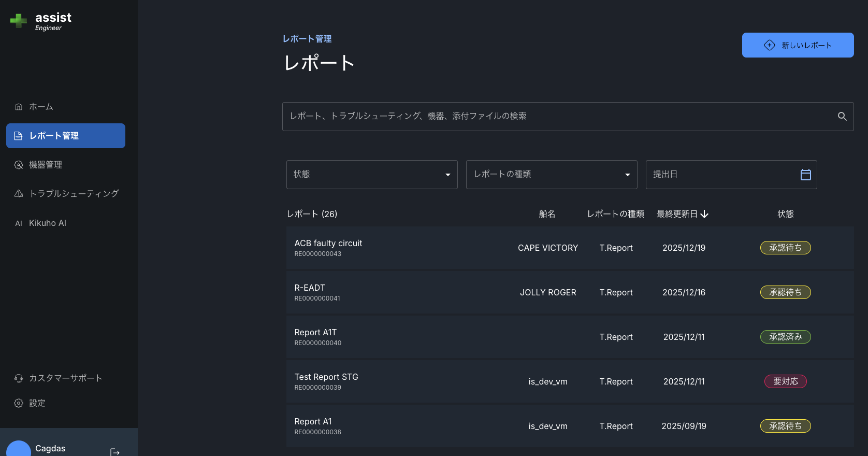868x456 pixels.
Task: Go to ホーム in sidebar
Action: [x=66, y=107]
